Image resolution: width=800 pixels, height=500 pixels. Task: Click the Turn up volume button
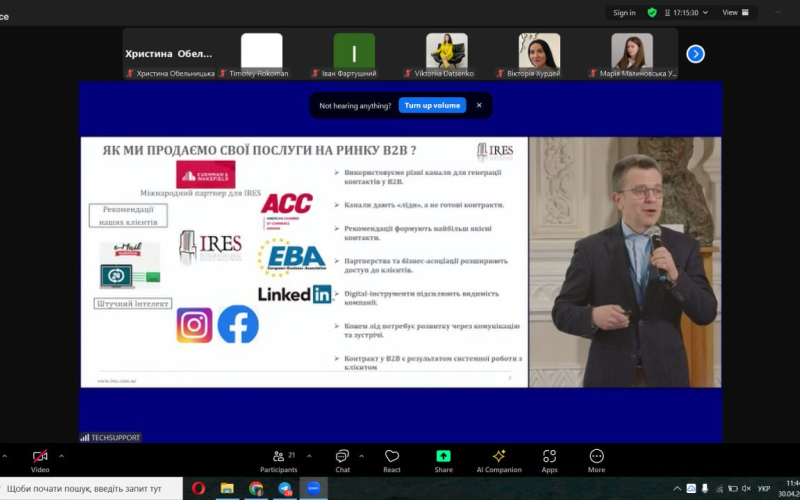pyautogui.click(x=432, y=105)
